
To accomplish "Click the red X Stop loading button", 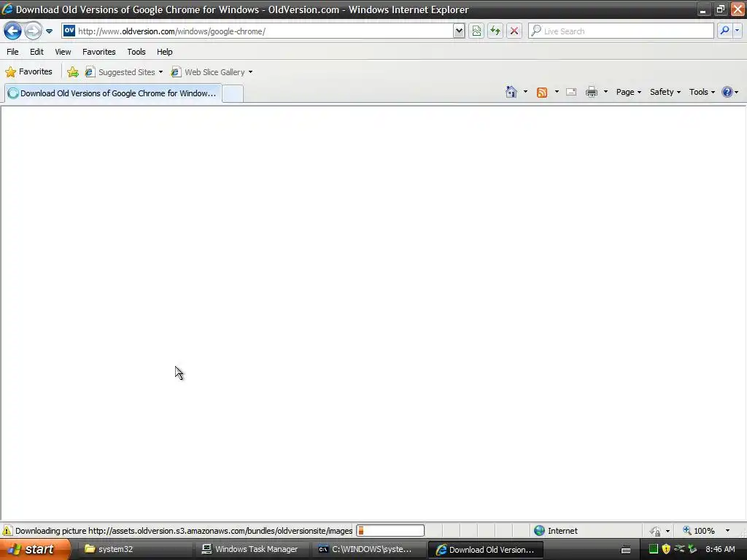I will click(514, 31).
